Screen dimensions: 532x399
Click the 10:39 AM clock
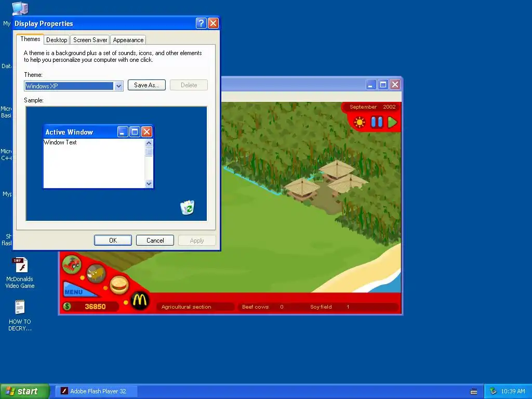coord(513,392)
